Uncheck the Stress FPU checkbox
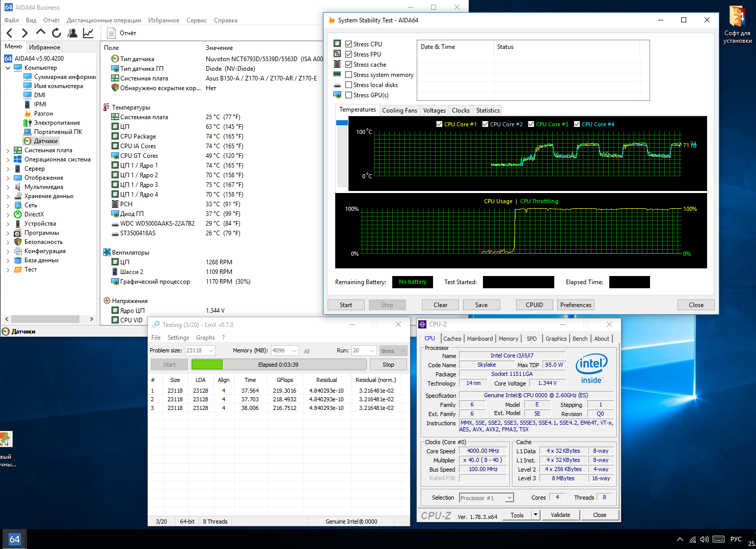Image resolution: width=756 pixels, height=549 pixels. tap(349, 54)
